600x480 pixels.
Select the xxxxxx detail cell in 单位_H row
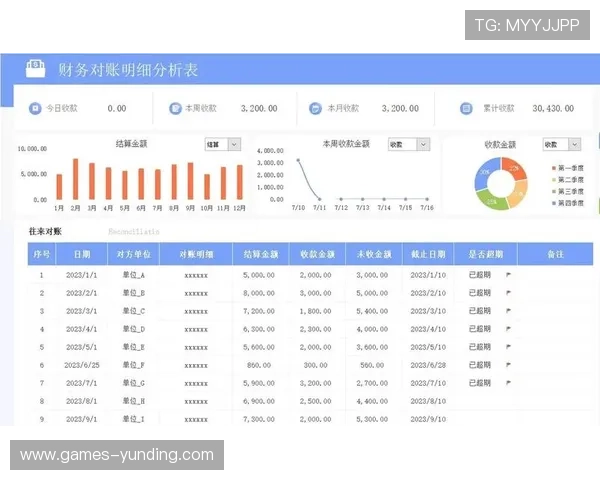[x=196, y=401]
